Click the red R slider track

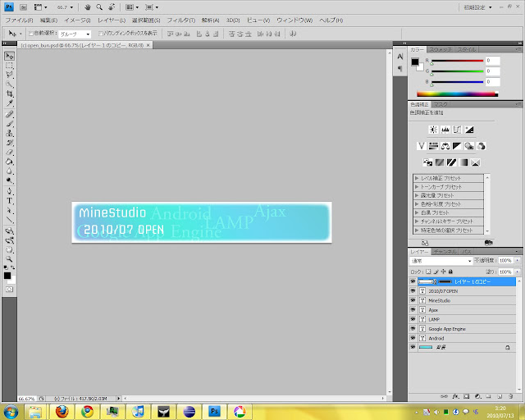pyautogui.click(x=458, y=61)
